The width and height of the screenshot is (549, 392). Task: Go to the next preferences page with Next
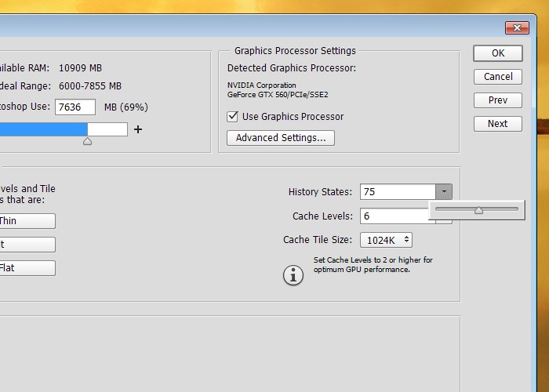497,124
